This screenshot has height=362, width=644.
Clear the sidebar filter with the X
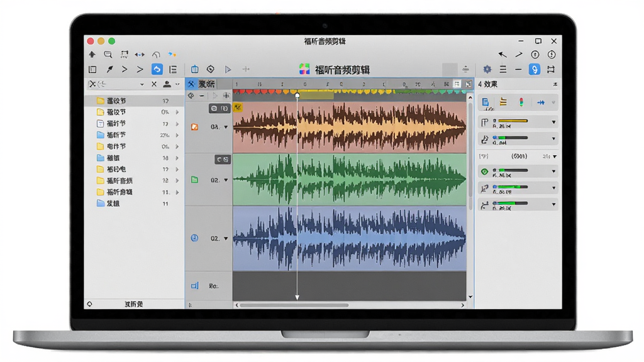pyautogui.click(x=154, y=84)
